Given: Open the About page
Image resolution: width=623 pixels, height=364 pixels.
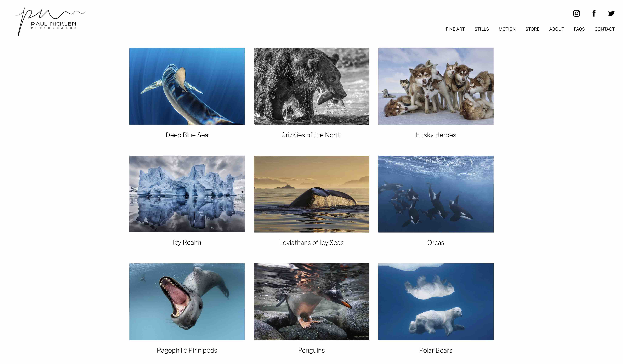Looking at the screenshot, I should point(557,29).
